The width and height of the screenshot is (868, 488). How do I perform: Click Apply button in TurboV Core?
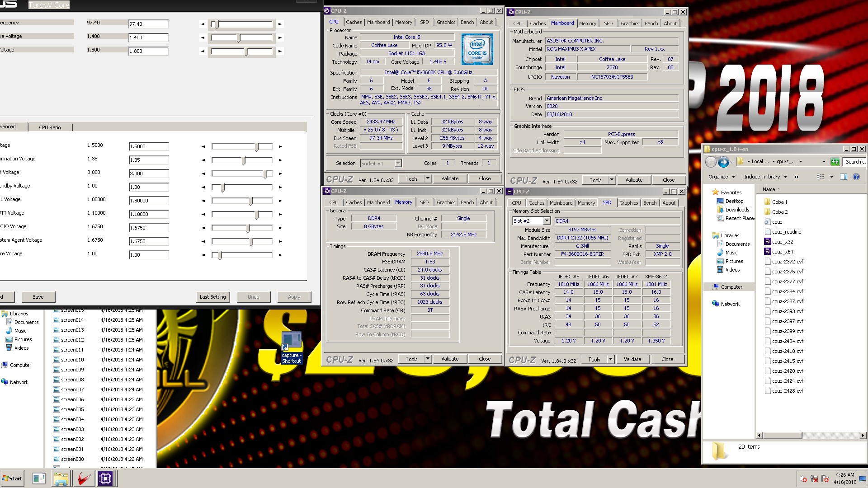click(294, 297)
